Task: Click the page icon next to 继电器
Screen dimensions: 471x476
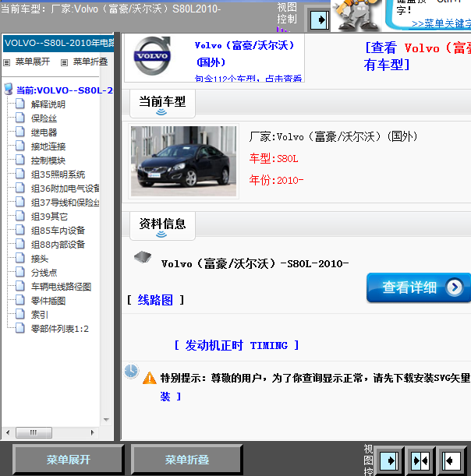Action: tap(20, 132)
